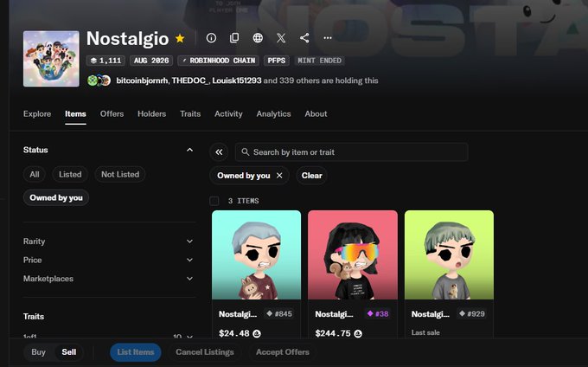Open the Analytics tab

[274, 113]
